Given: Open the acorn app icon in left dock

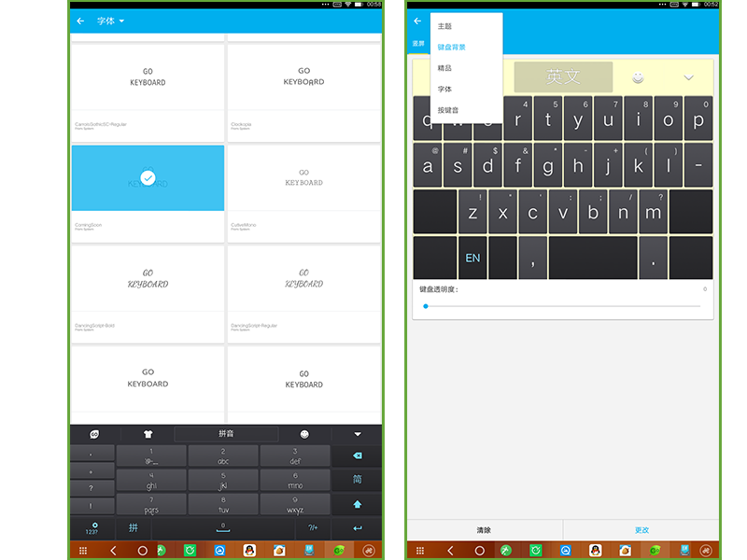Looking at the screenshot, I should pyautogui.click(x=279, y=551).
